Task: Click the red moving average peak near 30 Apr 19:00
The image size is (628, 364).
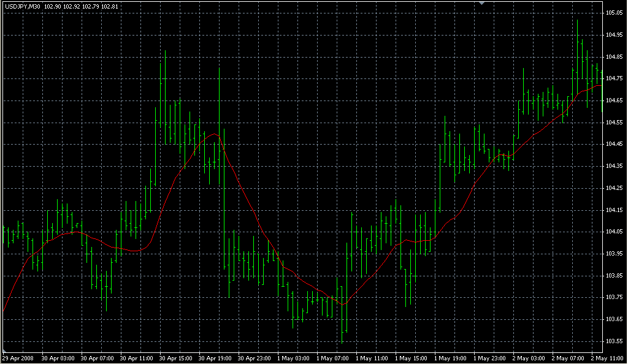Action: (214, 134)
